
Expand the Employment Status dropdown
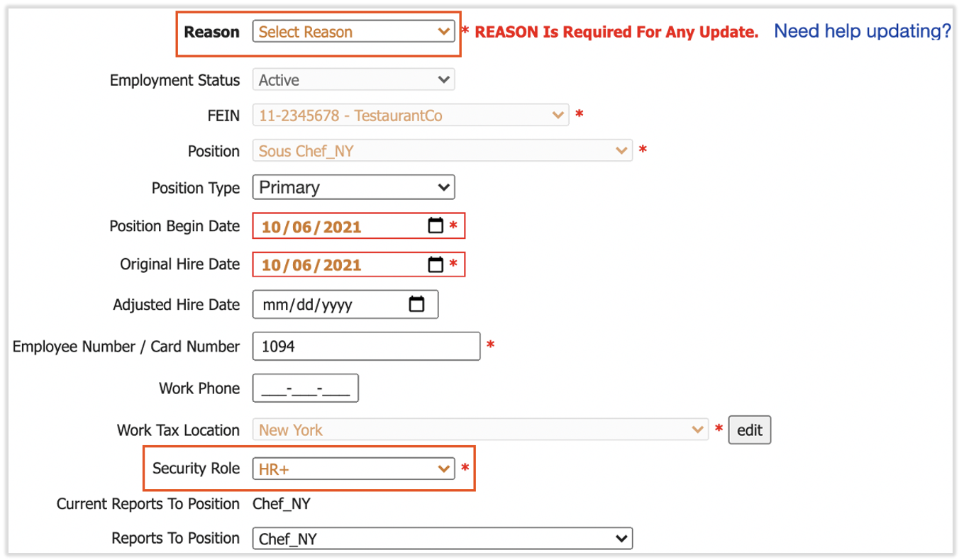pyautogui.click(x=353, y=80)
